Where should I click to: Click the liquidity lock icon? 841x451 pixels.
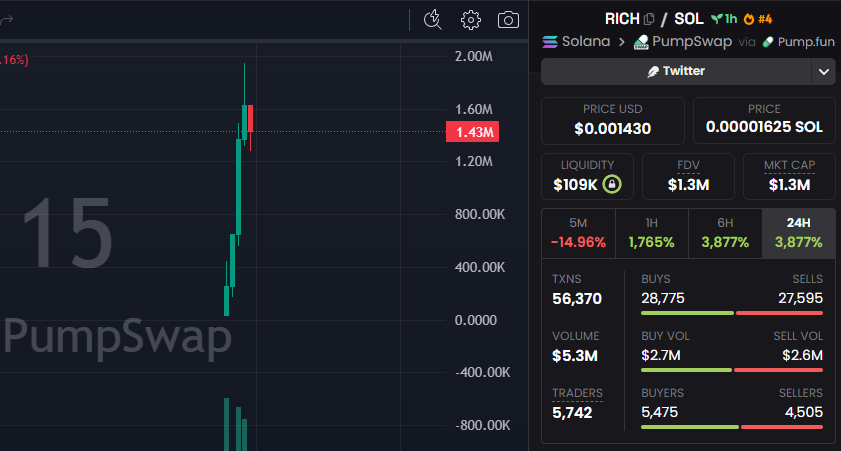pos(612,184)
